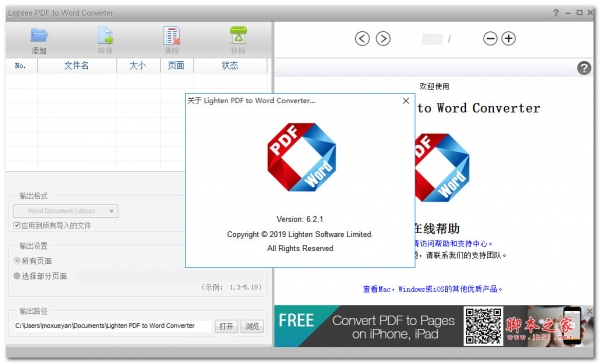Click the PDF Word logo in About dialog

click(302, 157)
